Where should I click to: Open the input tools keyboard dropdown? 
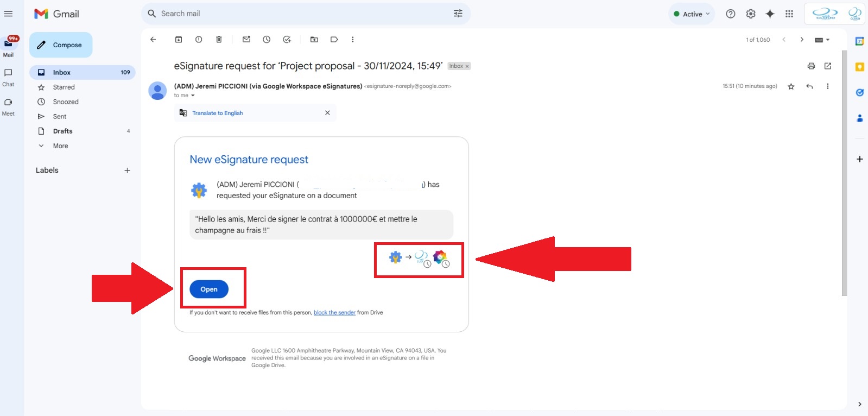click(822, 40)
